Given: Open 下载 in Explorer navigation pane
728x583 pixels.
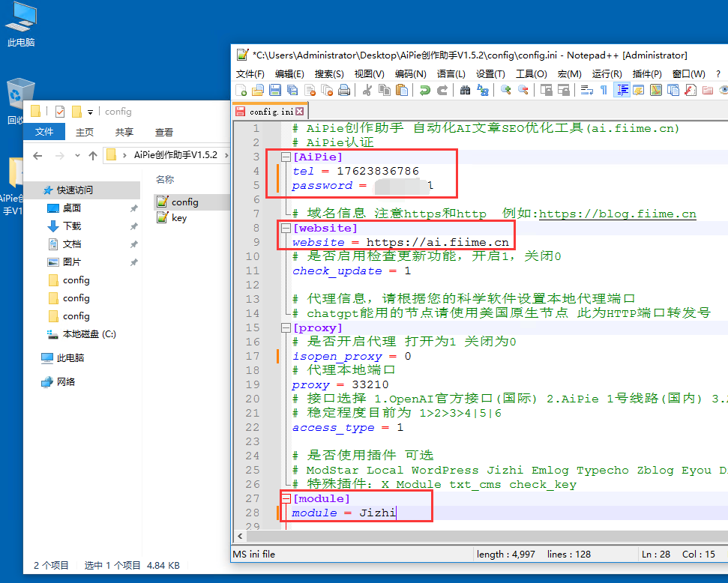Looking at the screenshot, I should [x=72, y=226].
